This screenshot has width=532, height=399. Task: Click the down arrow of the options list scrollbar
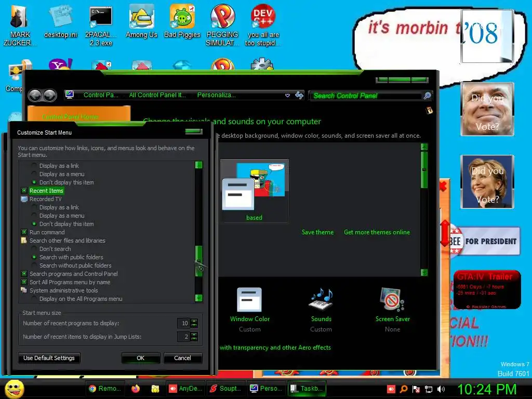pyautogui.click(x=199, y=298)
